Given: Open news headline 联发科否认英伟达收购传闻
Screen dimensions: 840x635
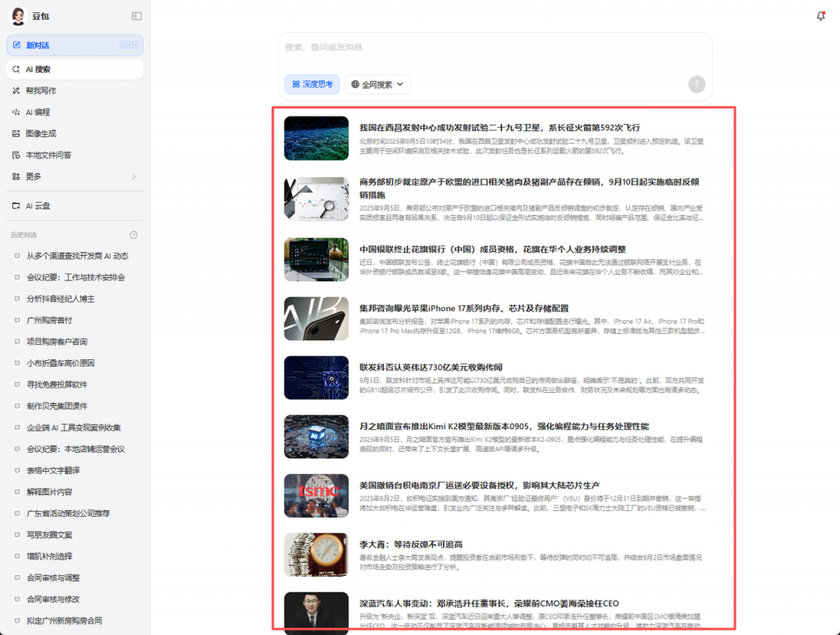Looking at the screenshot, I should click(431, 367).
